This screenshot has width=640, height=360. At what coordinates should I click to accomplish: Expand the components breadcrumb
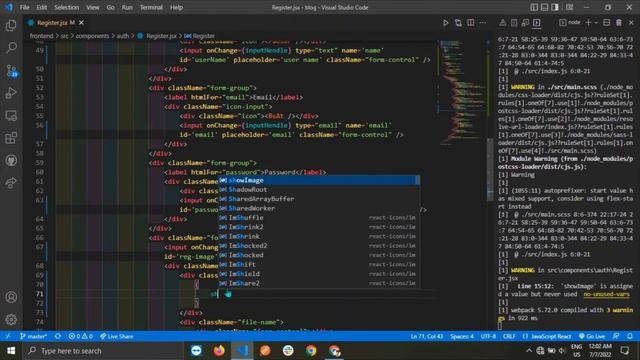(92, 36)
